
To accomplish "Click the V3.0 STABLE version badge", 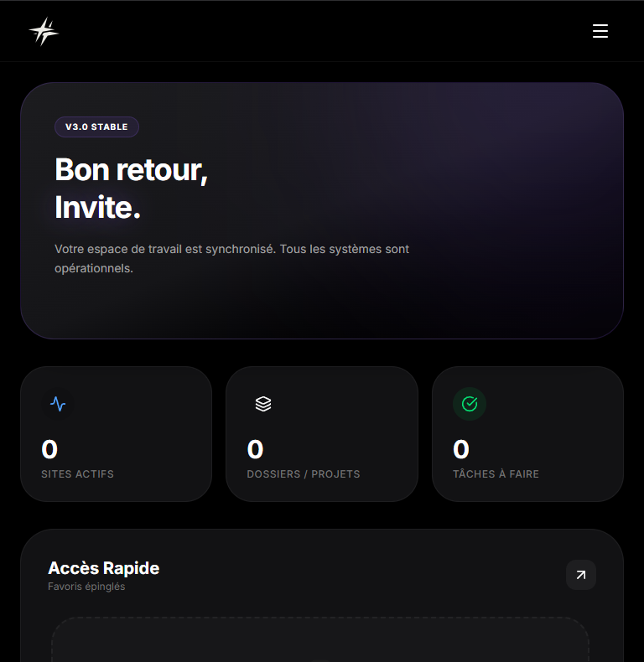I will click(x=96, y=127).
